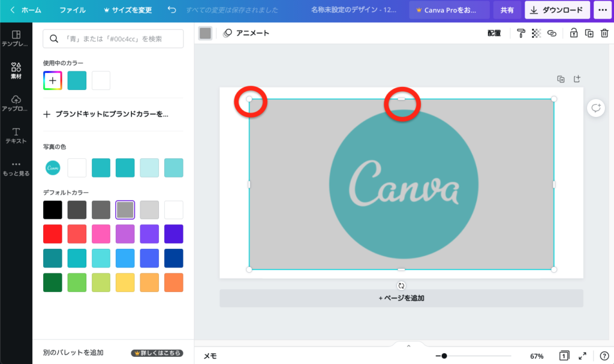Click the zoom slider handle
Viewport: 614px width, 364px height.
[444, 356]
